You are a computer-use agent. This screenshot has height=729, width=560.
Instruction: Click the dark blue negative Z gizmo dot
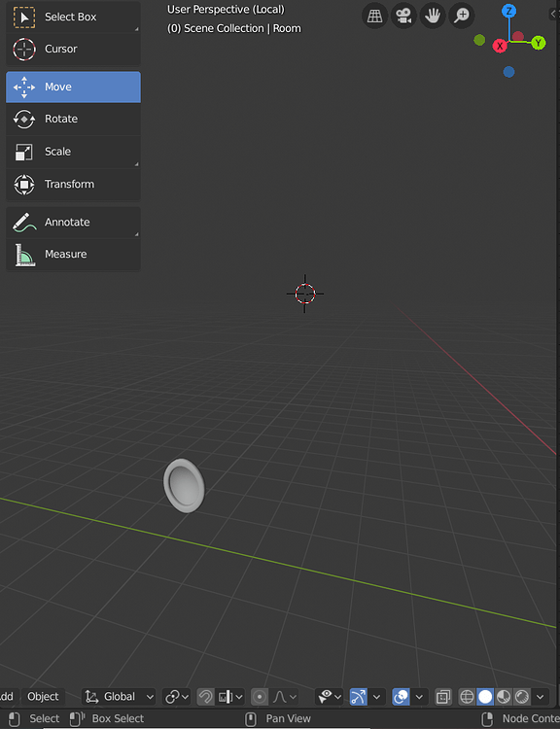pos(508,72)
